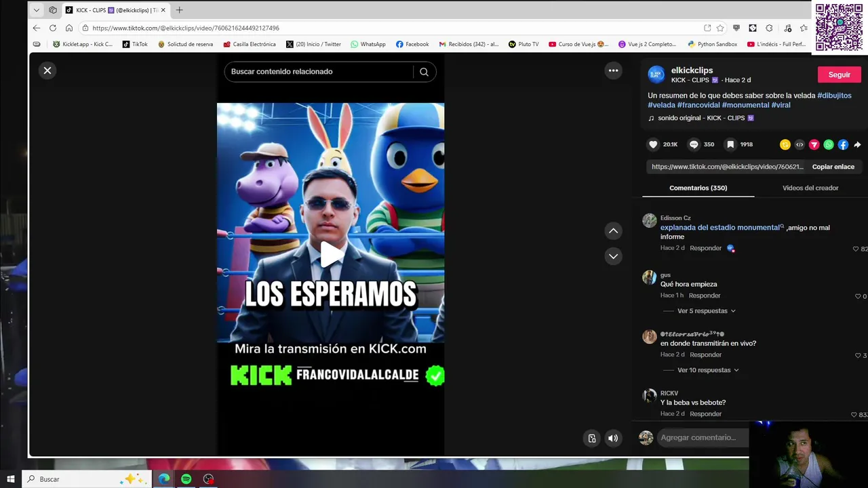
Task: Click the search magnifier icon in TikTok
Action: tap(424, 72)
